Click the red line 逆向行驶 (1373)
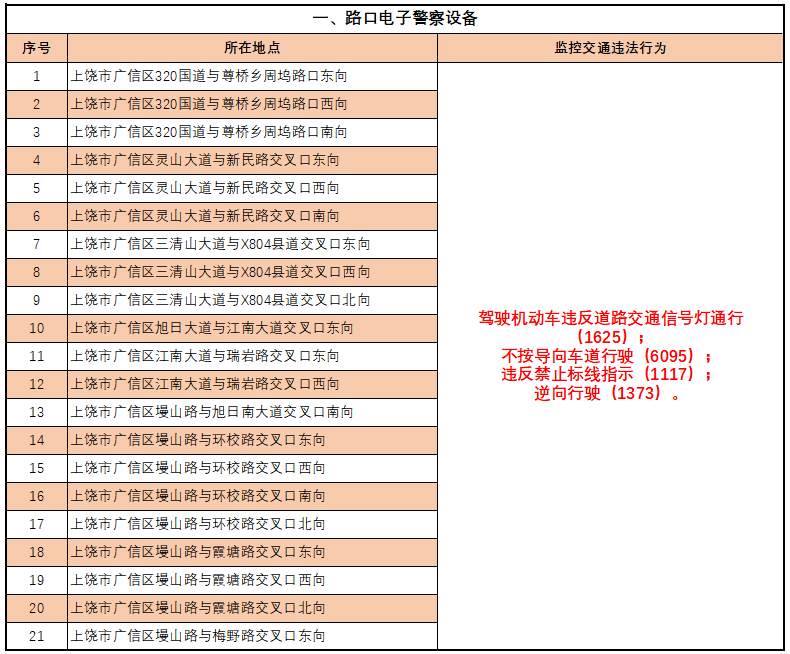The image size is (790, 654). coord(607,393)
